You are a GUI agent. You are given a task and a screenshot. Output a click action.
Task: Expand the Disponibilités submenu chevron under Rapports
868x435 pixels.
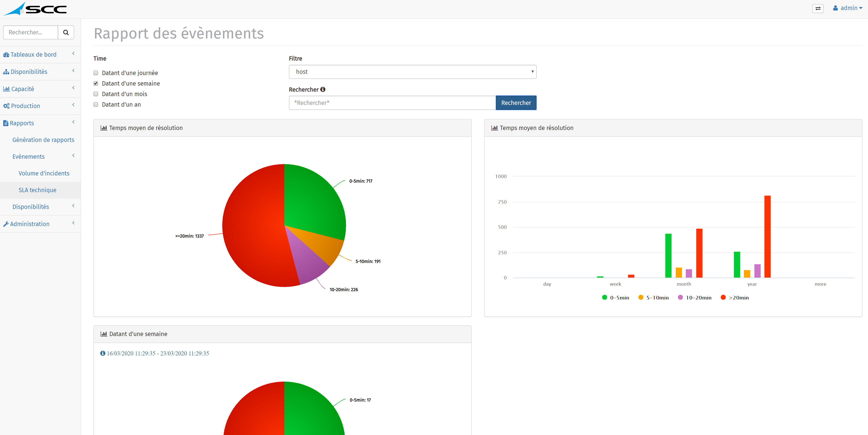point(73,206)
